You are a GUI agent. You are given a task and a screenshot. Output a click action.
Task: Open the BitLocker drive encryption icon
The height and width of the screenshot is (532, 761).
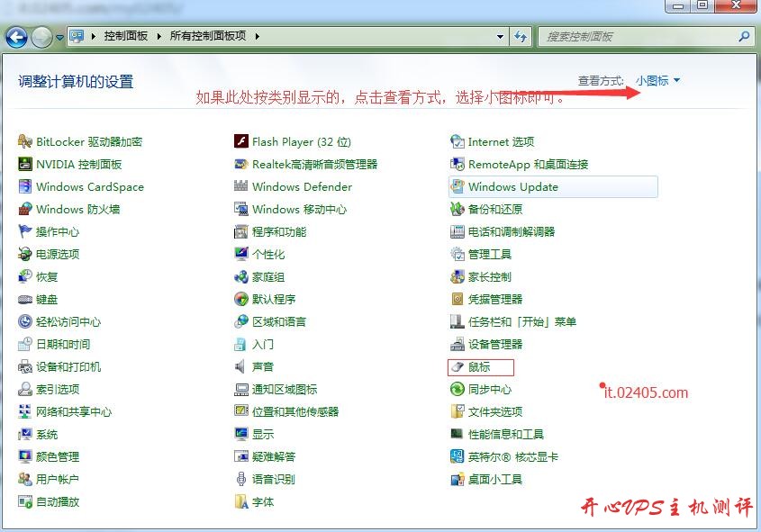pyautogui.click(x=24, y=141)
